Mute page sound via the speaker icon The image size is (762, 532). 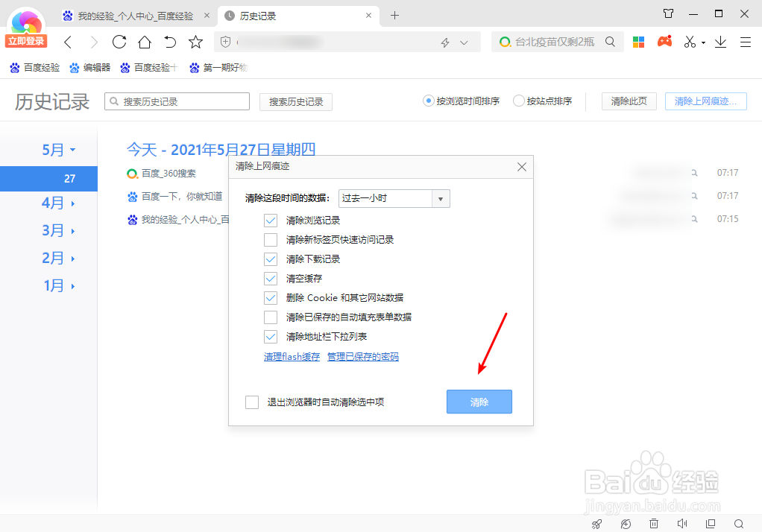point(683,524)
